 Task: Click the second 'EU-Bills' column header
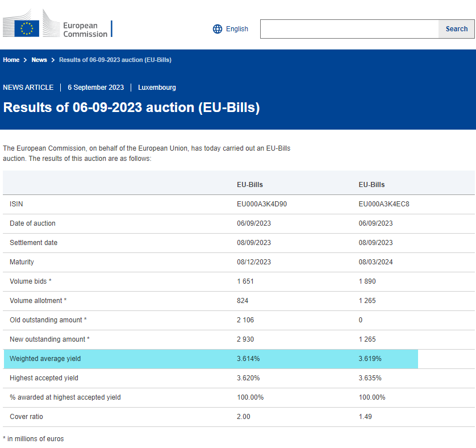pos(371,185)
